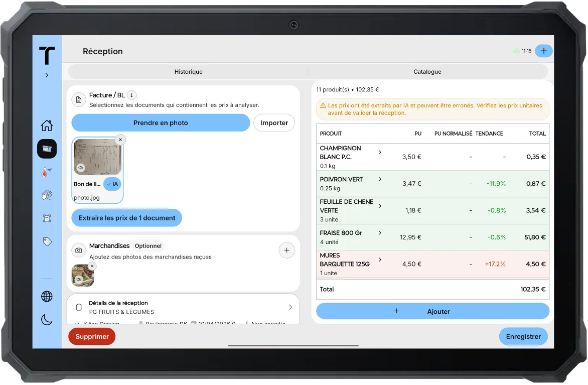
Task: Toggle dark mode with the moon icon
Action: [x=47, y=320]
